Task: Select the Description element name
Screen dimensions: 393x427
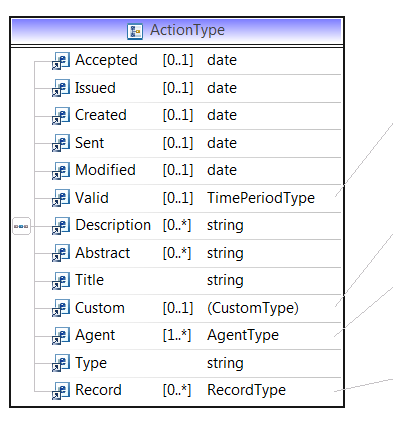Action: (x=113, y=225)
